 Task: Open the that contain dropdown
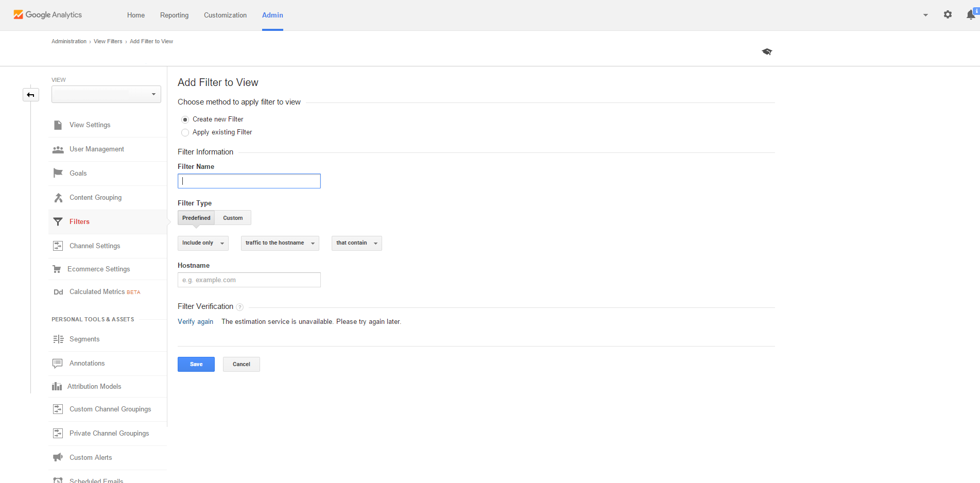(357, 243)
